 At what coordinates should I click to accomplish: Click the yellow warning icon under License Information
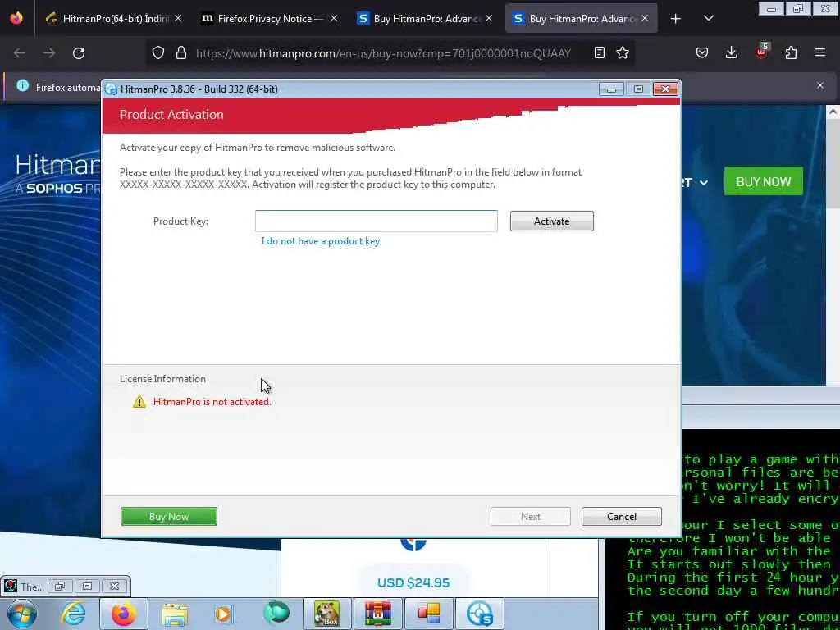click(x=139, y=401)
